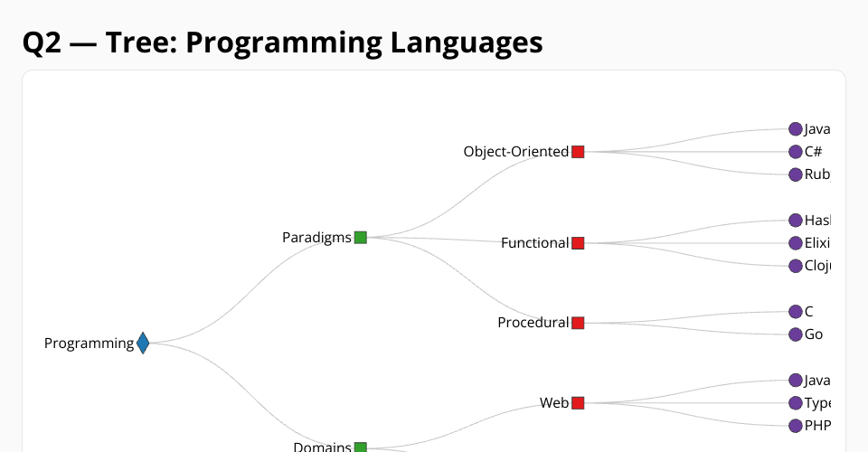The width and height of the screenshot is (868, 452).
Task: Select the C# purple circle leaf
Action: point(796,152)
